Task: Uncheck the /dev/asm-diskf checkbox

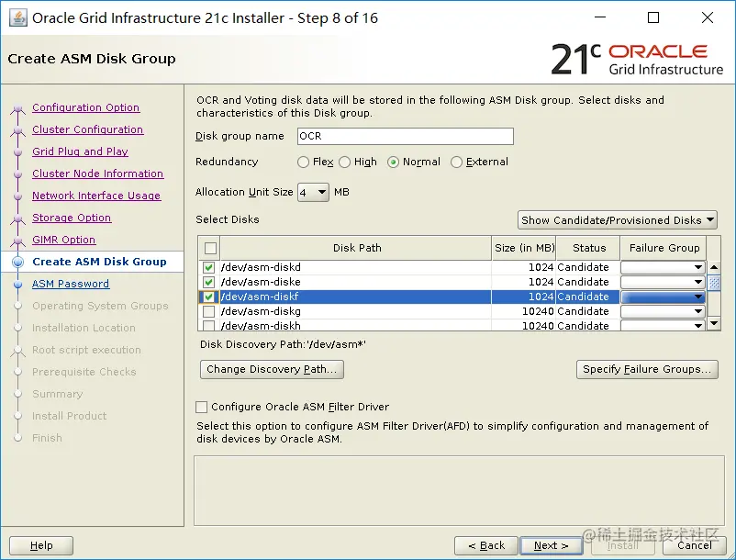Action: 209,297
